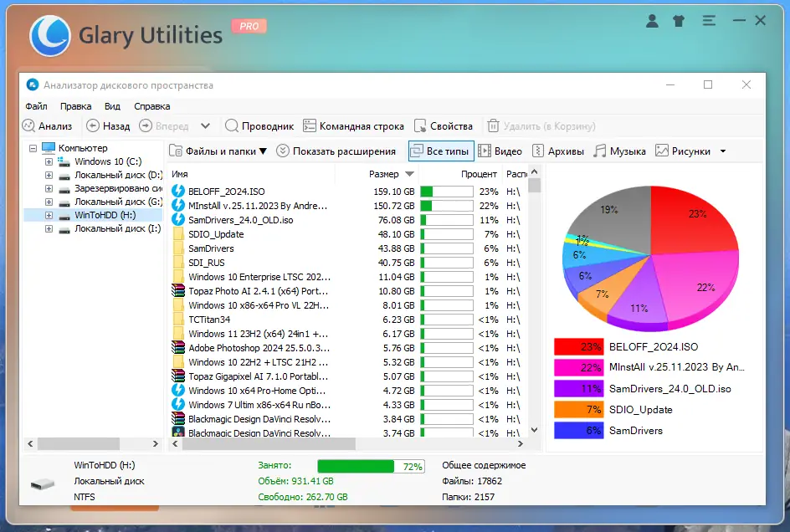Launch Командная строка from the toolbar
This screenshot has height=532, width=790.
click(353, 126)
